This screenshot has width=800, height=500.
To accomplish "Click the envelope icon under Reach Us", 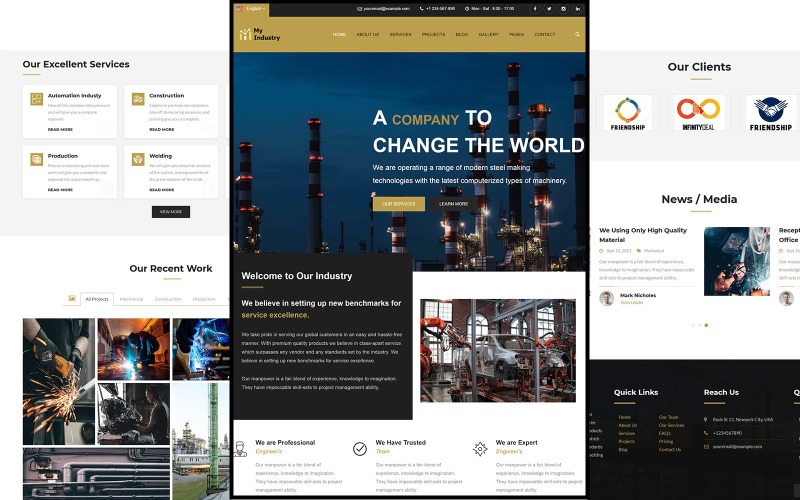I will click(x=707, y=446).
